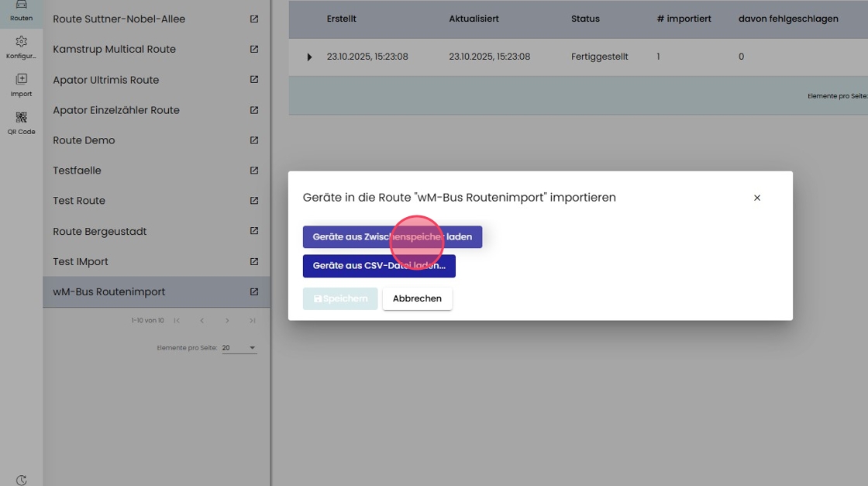Open the Konfiguration settings gear

(x=21, y=47)
